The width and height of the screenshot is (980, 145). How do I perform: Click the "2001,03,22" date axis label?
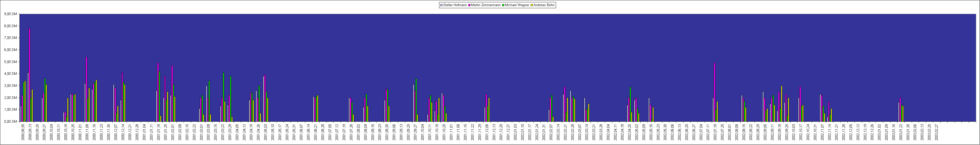223,132
